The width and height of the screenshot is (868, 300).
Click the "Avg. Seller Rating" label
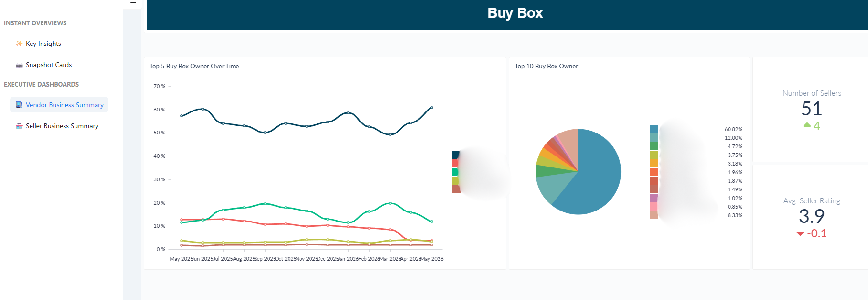[x=812, y=201]
